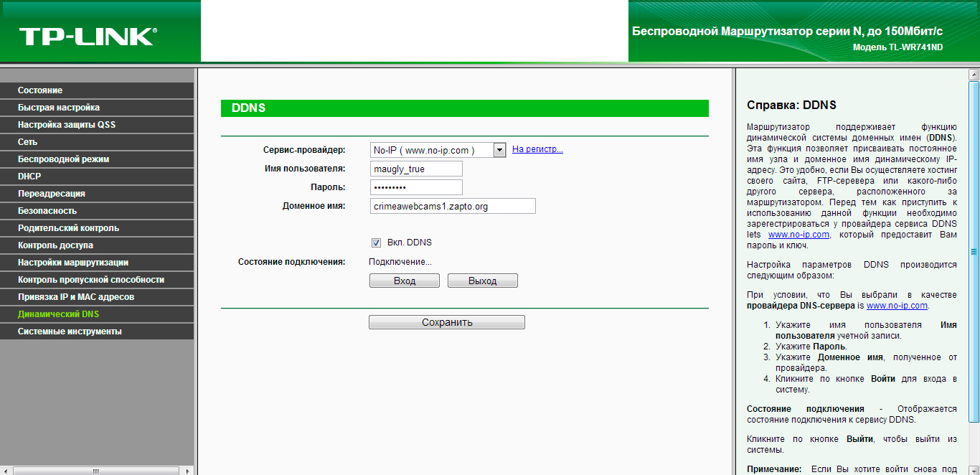Click the TP-LINK logo
The image size is (980, 475).
[87, 36]
